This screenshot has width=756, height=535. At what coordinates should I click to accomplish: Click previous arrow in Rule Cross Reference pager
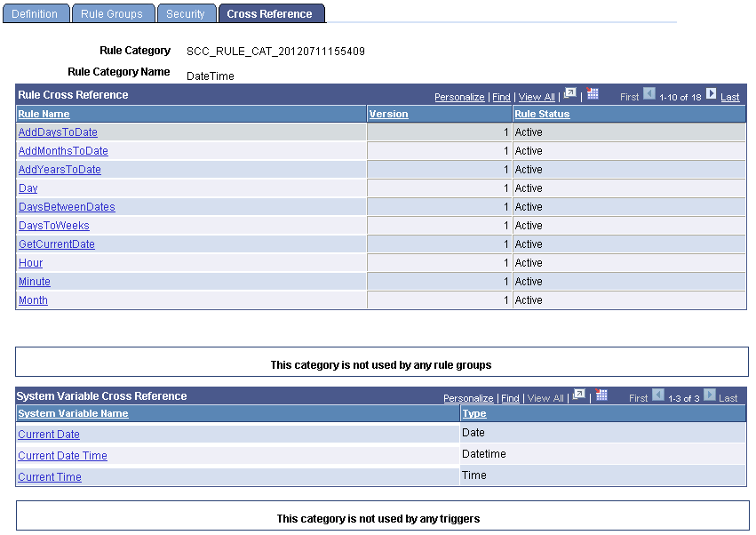coord(648,95)
